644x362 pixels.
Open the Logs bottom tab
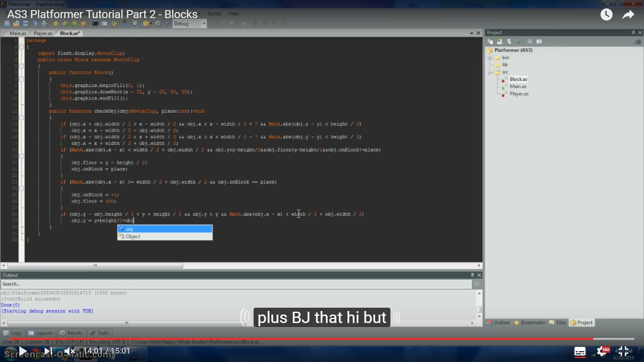point(12,333)
